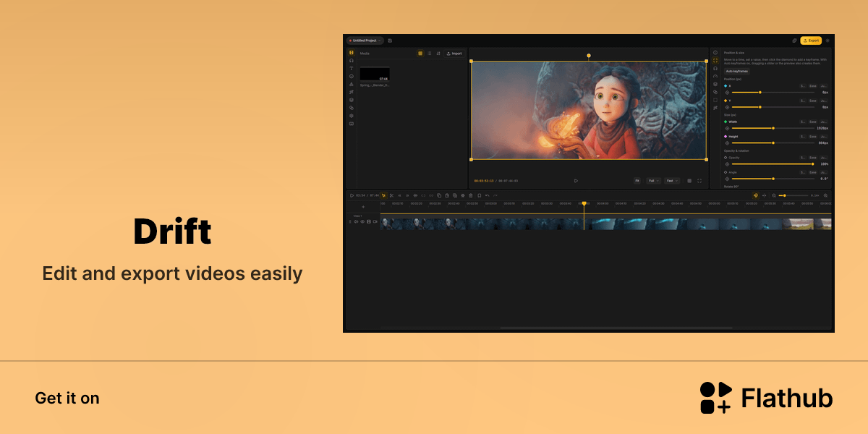Viewport: 868px width, 434px height.
Task: Open the audio headphones tab in inspector sidebar
Action: (715, 68)
